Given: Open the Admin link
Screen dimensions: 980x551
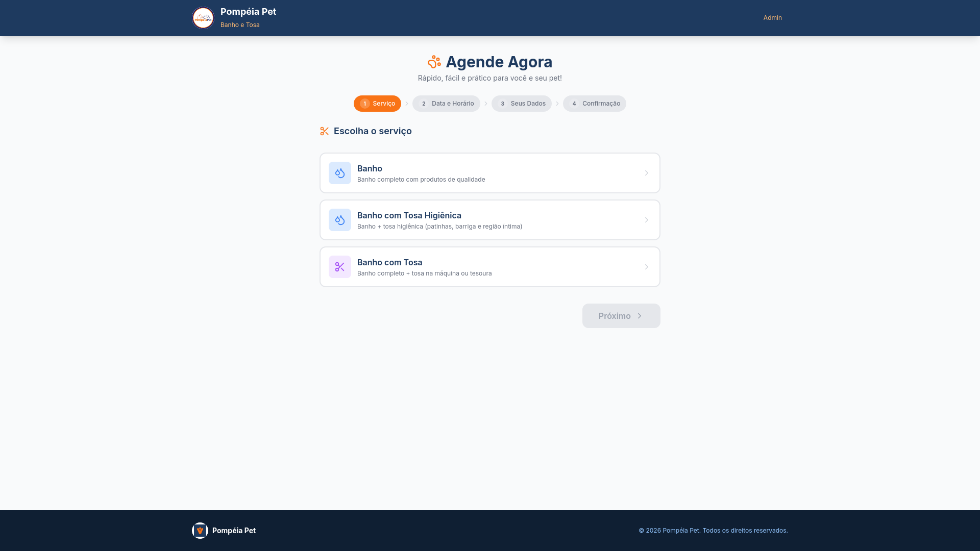Looking at the screenshot, I should click(772, 18).
